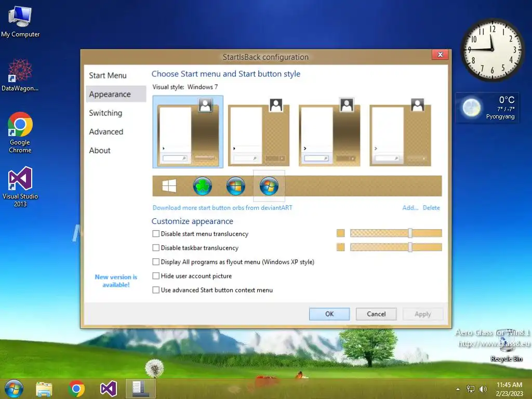Open the About section
532x399 pixels.
point(100,150)
